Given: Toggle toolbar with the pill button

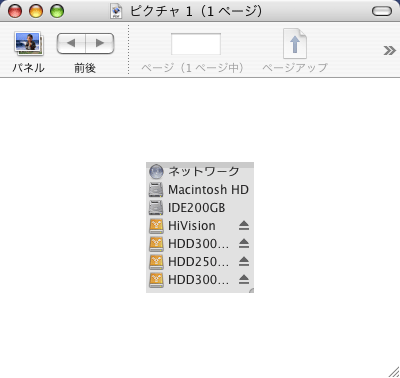Looking at the screenshot, I should coord(382,11).
